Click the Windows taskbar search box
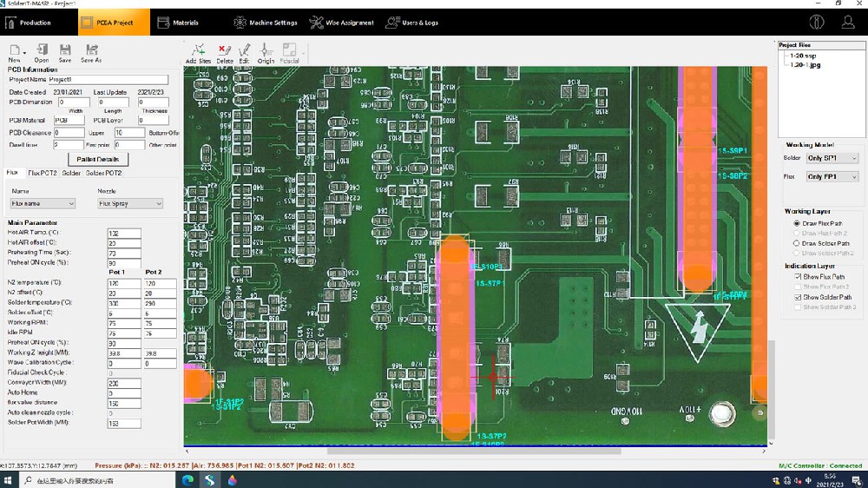The height and width of the screenshot is (488, 868). [96, 480]
